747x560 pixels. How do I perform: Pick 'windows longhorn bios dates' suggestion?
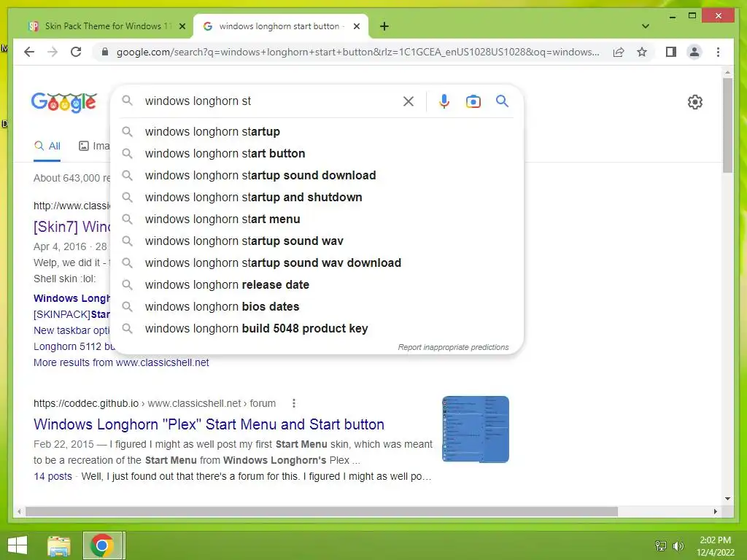point(317,307)
